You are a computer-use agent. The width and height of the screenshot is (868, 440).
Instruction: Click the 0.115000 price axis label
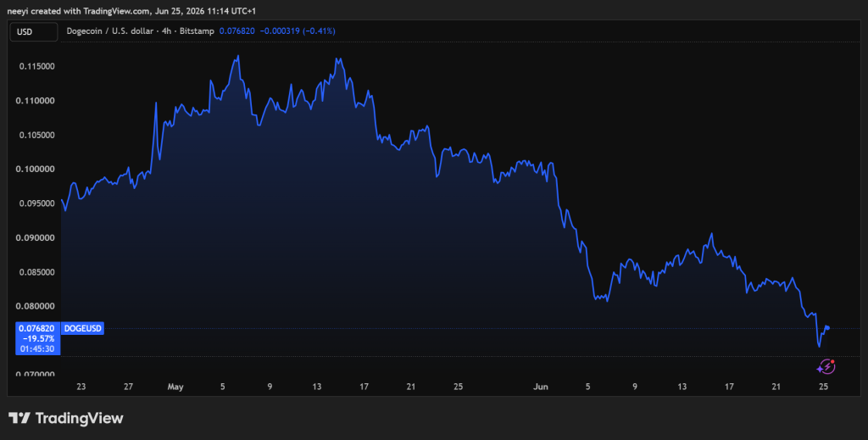tap(37, 66)
